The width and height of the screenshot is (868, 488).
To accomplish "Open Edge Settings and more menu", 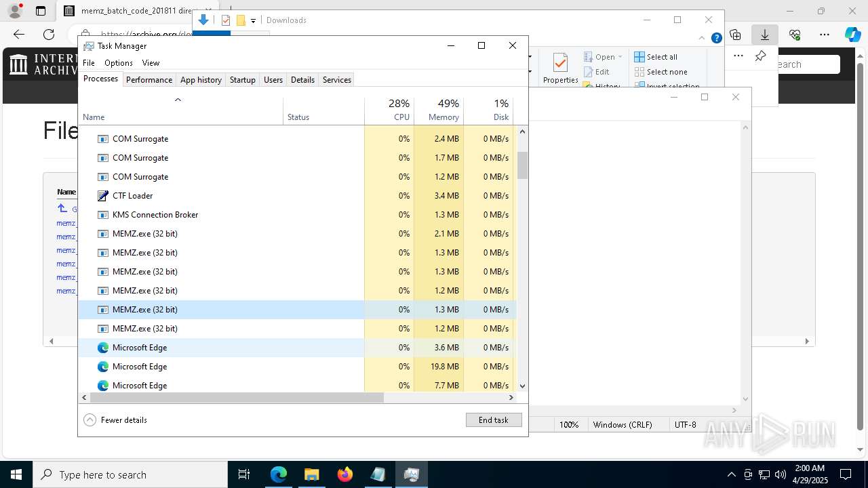I will pos(825,35).
